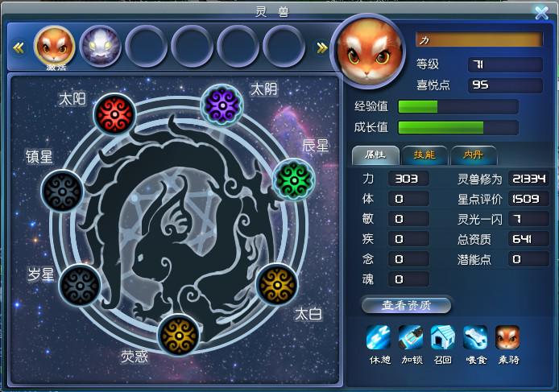
Task: Select the white spirit pet portrait
Action: click(101, 47)
